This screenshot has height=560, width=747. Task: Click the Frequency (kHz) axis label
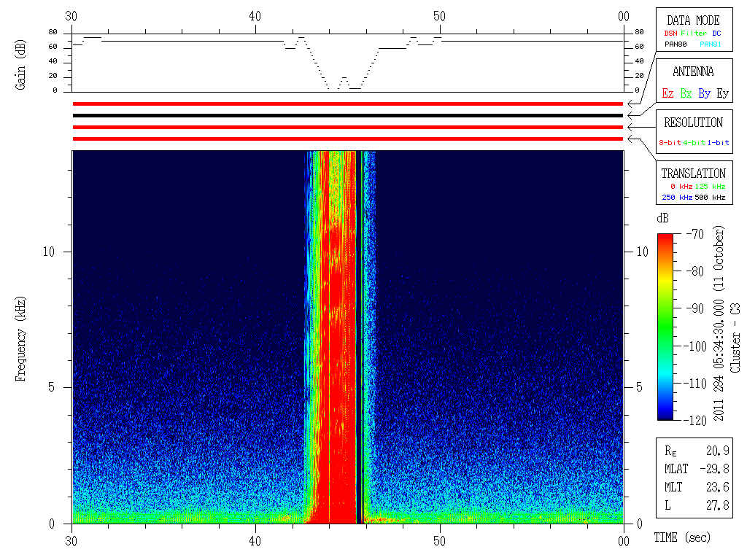pyautogui.click(x=20, y=339)
